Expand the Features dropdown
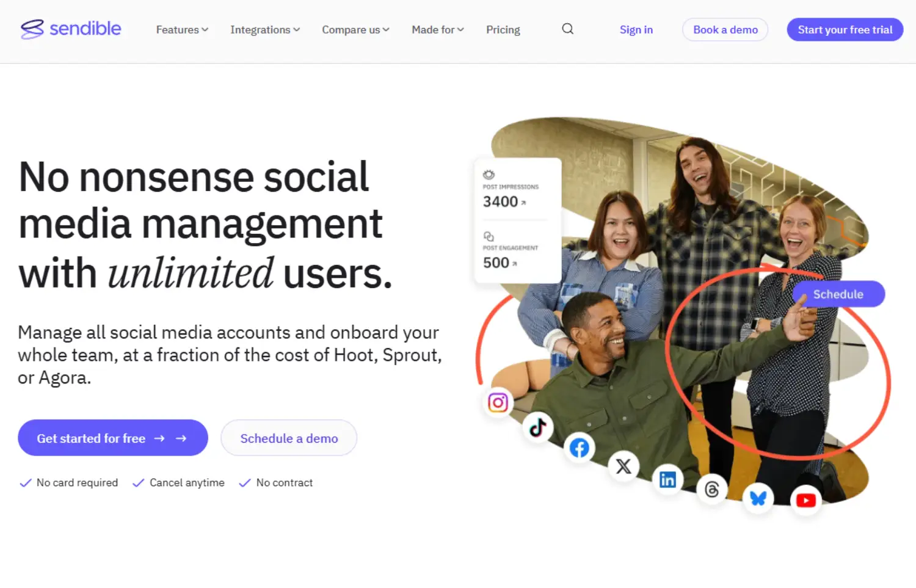 (182, 29)
